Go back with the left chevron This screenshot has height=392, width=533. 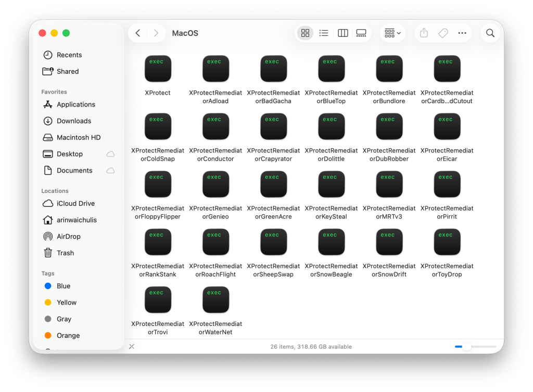(x=138, y=33)
